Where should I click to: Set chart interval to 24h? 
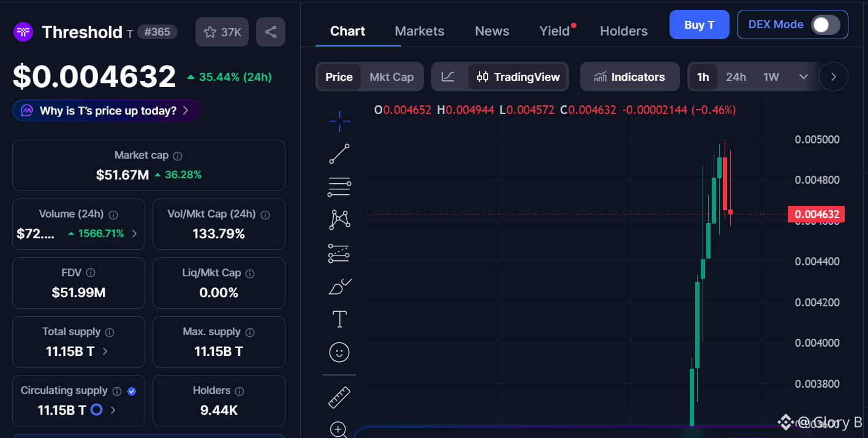pyautogui.click(x=736, y=77)
